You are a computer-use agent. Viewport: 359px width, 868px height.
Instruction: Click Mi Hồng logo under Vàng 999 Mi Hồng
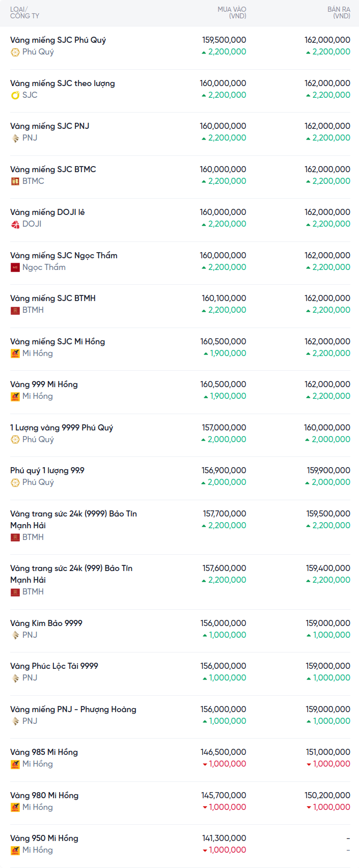pos(15,396)
